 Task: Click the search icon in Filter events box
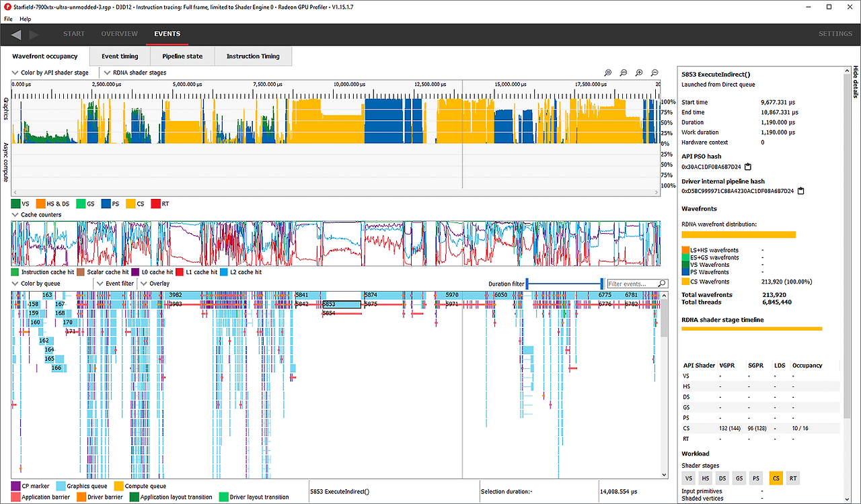662,284
